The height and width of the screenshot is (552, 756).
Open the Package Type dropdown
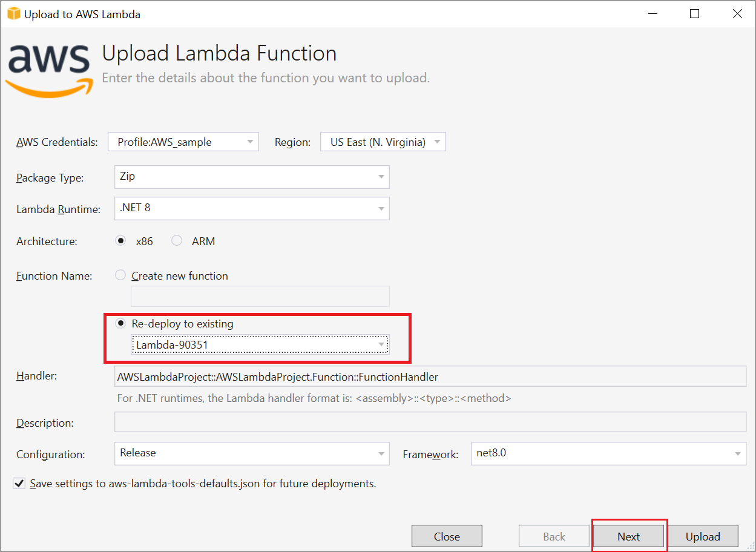click(x=251, y=177)
